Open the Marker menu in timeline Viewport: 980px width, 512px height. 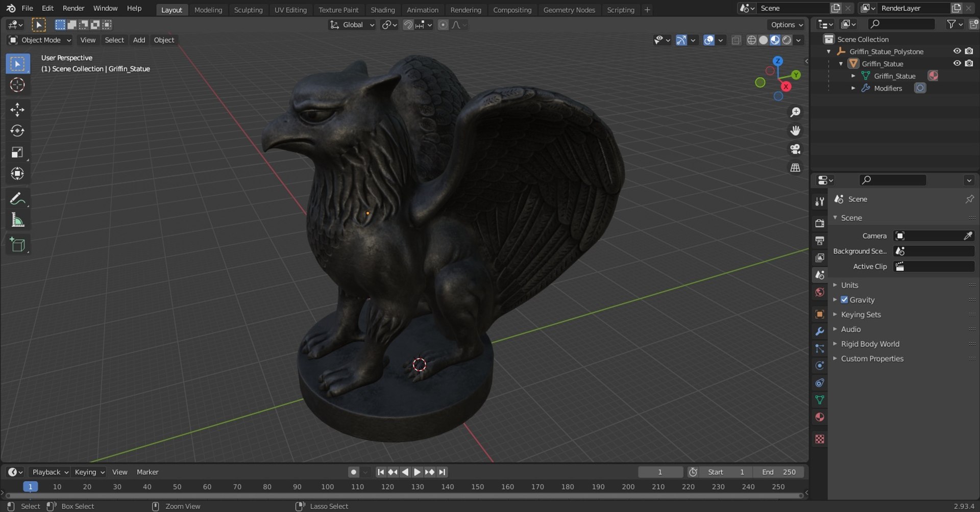[x=148, y=472]
